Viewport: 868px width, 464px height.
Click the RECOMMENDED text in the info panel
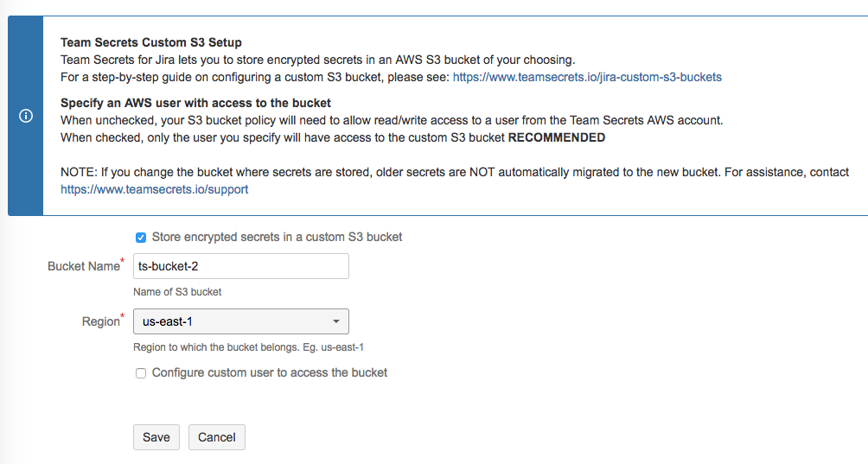[x=557, y=137]
